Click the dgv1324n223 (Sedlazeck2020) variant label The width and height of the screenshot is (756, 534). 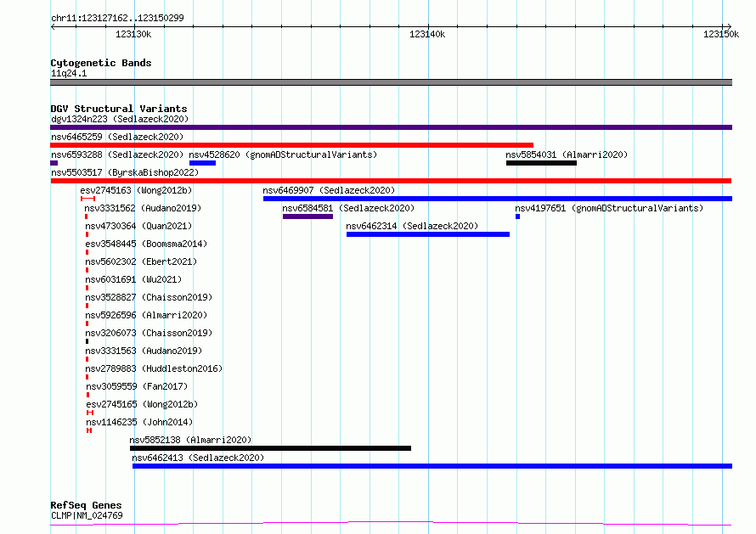[x=120, y=119]
